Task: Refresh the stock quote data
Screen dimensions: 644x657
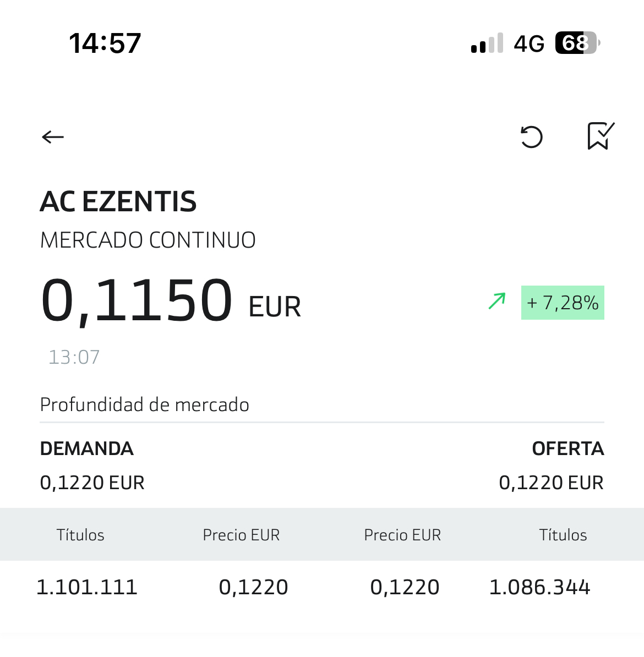Action: coord(532,136)
